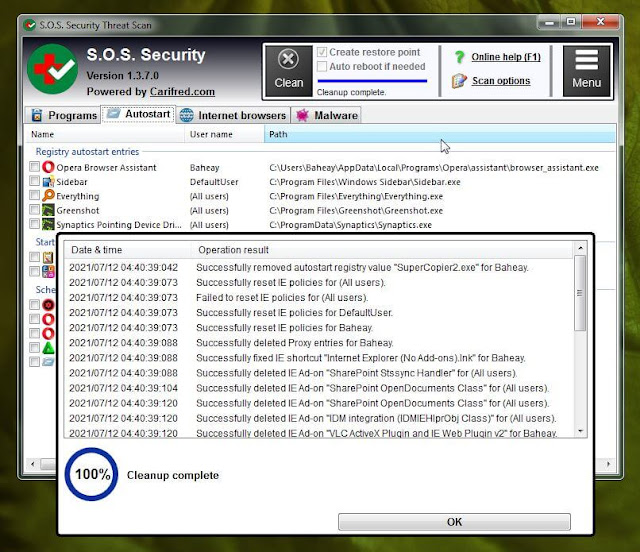Check the Opera Browser Assistant entry
Screen dimensions: 640x552
point(35,167)
